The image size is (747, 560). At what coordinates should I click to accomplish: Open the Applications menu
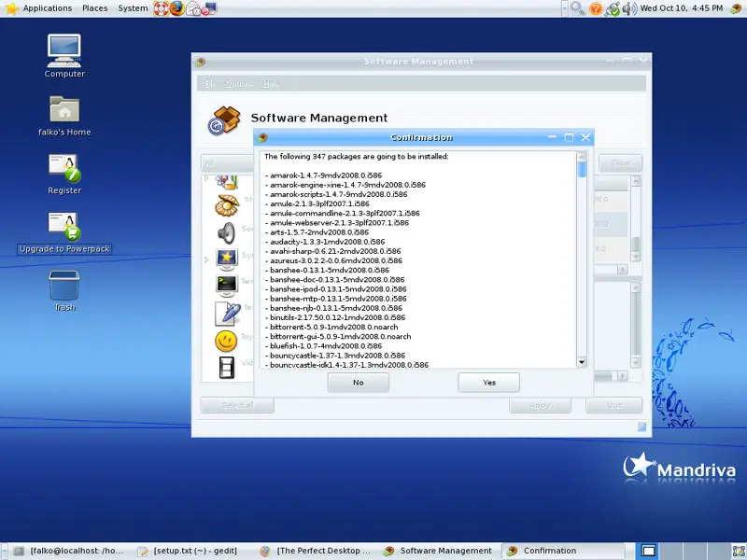(x=48, y=8)
